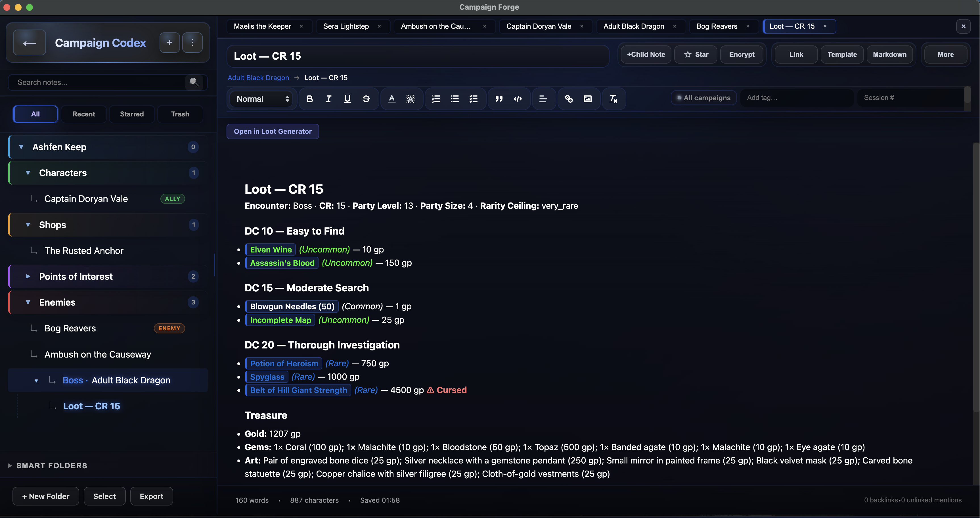The width and height of the screenshot is (980, 518).
Task: Switch to the Bog Reavers tab
Action: [717, 26]
